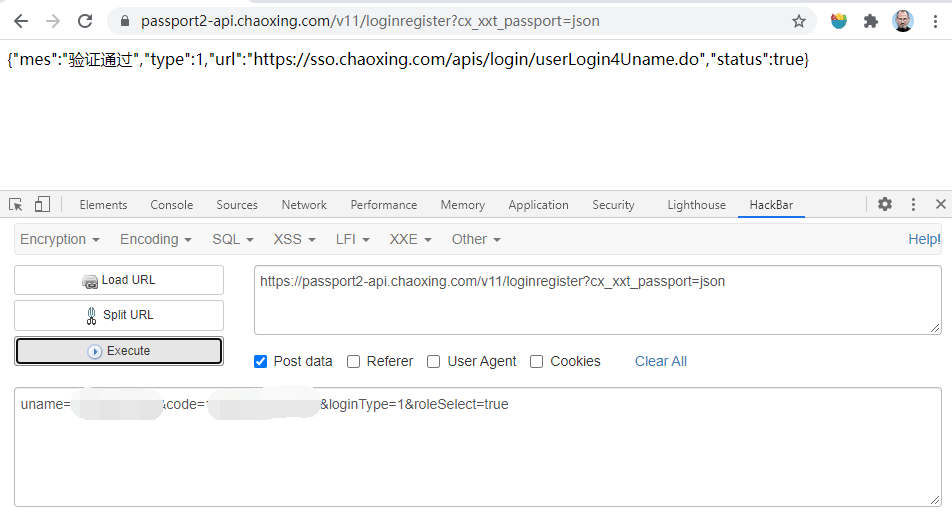Expand the Encryption dropdown

pyautogui.click(x=60, y=239)
